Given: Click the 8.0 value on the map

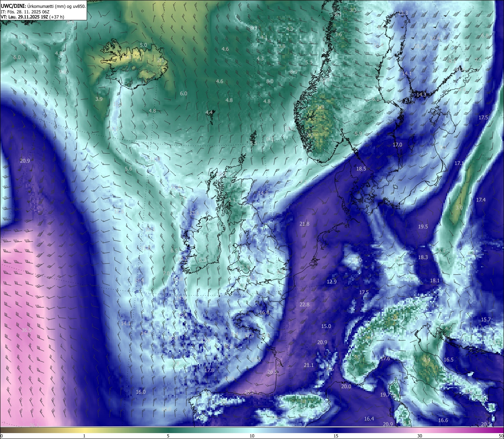Looking at the screenshot, I should point(270,82).
